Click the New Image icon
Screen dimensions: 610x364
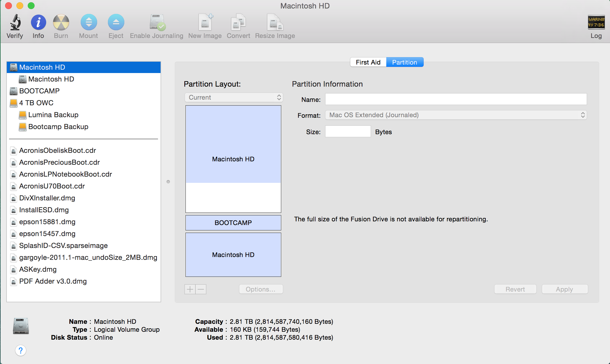tap(205, 23)
